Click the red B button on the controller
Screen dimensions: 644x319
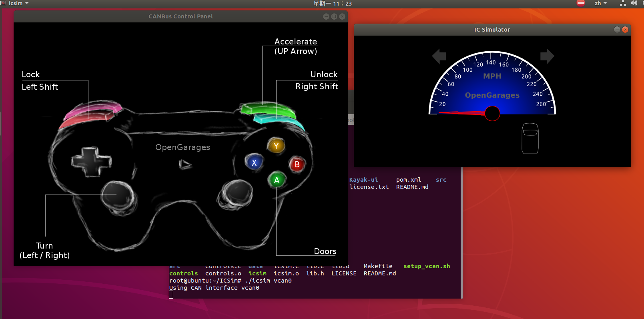click(x=297, y=165)
